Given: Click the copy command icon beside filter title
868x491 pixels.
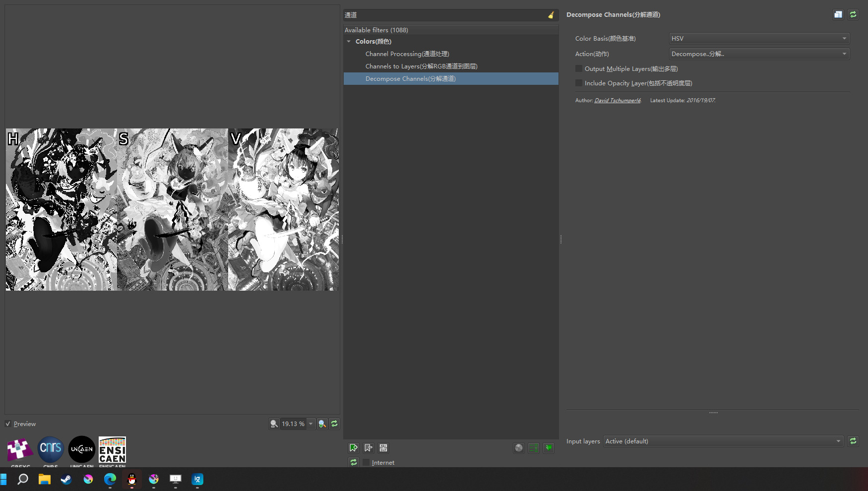Looking at the screenshot, I should [838, 14].
